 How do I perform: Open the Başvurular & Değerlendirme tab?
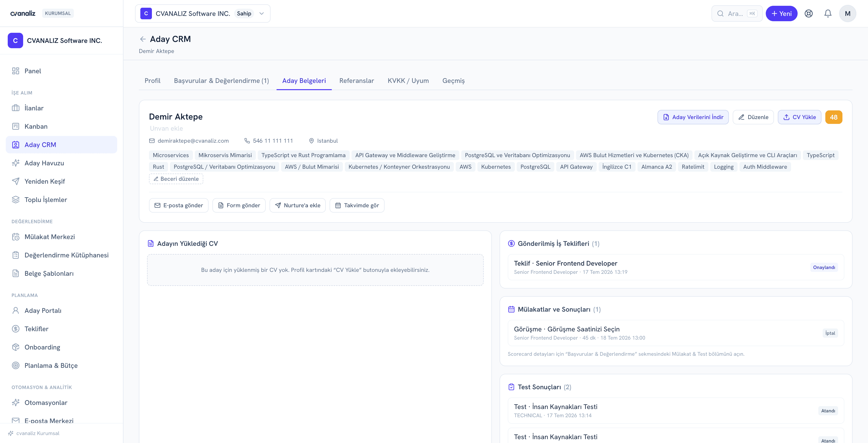pos(221,81)
